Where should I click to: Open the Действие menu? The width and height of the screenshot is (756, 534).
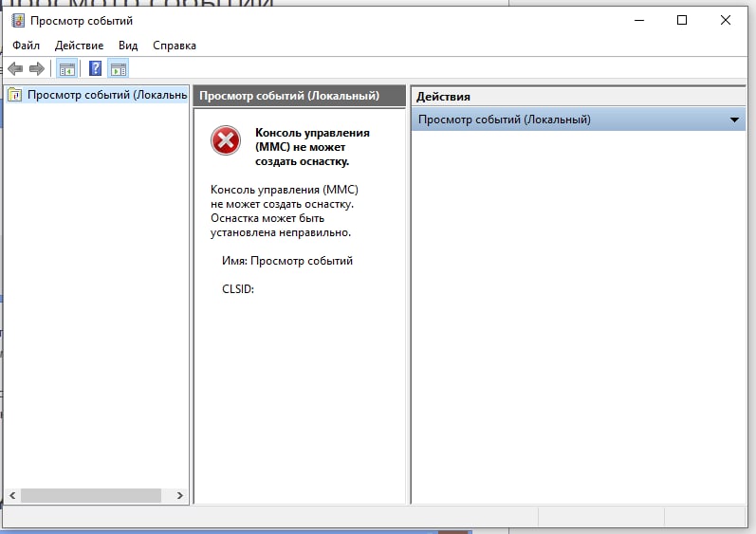pos(79,46)
